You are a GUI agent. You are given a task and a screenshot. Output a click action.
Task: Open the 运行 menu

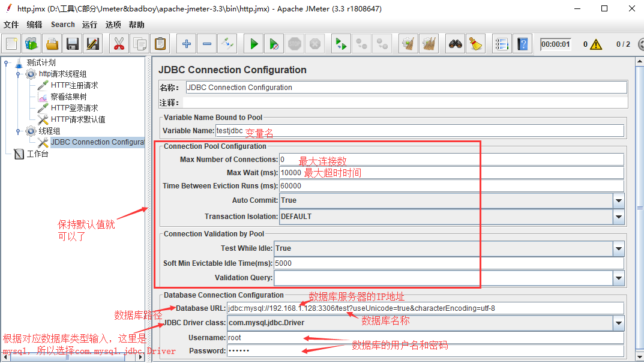89,25
